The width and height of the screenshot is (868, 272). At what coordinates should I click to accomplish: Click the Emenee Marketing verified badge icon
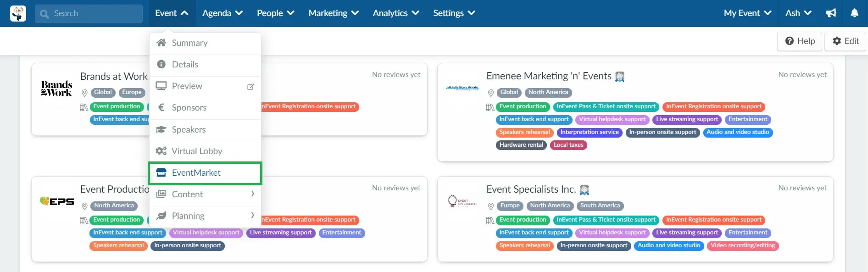[x=620, y=77]
